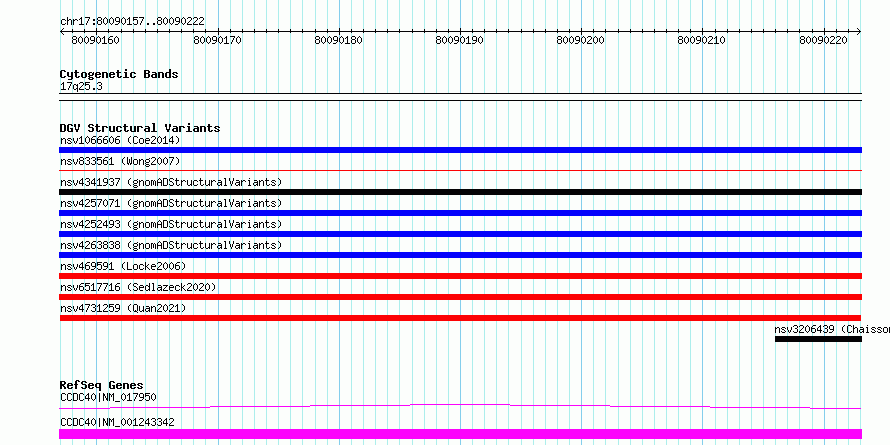Click the left arrowhead of the ruler
The image size is (890, 445).
point(62,32)
